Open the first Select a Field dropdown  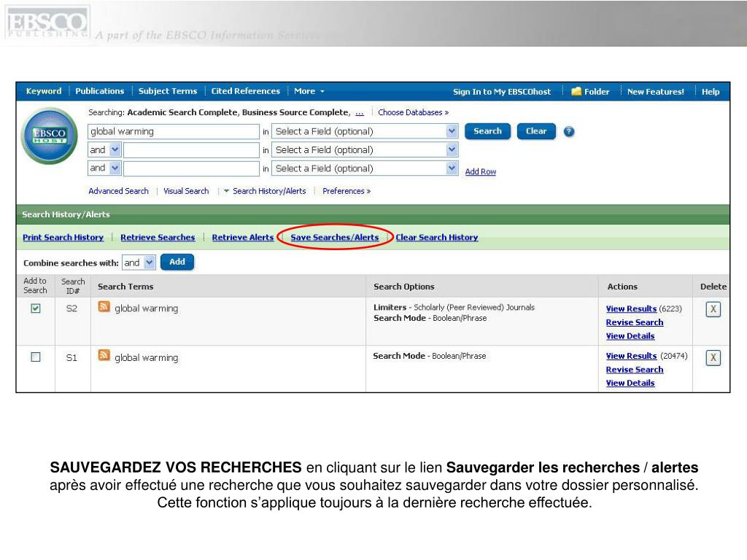(365, 131)
